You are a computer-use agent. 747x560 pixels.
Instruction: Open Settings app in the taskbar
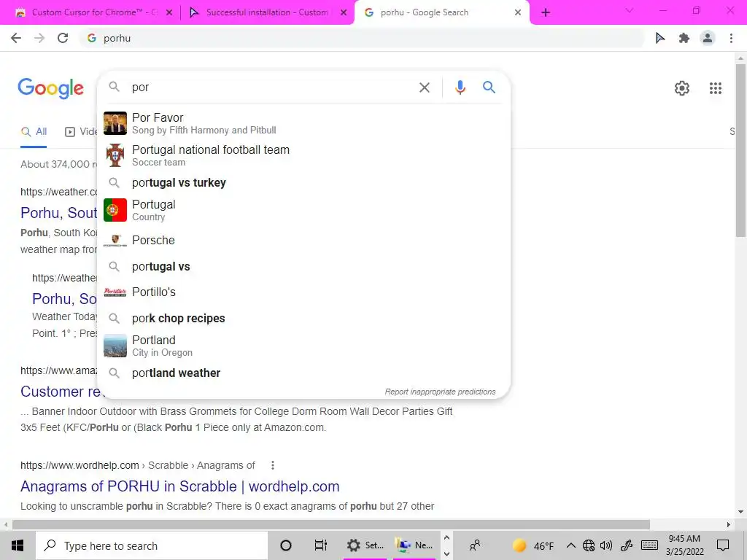pos(365,545)
